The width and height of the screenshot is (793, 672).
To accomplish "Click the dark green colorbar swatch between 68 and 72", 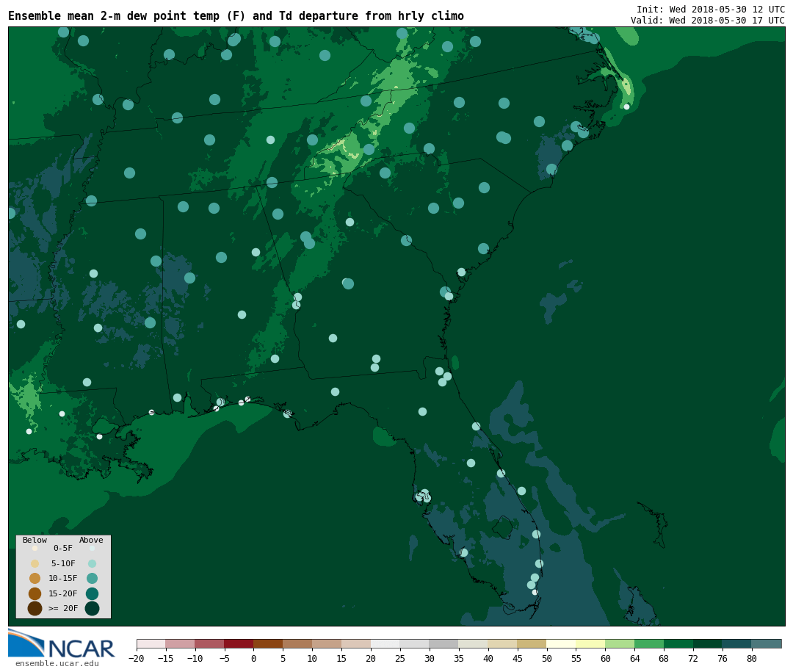I will [678, 643].
